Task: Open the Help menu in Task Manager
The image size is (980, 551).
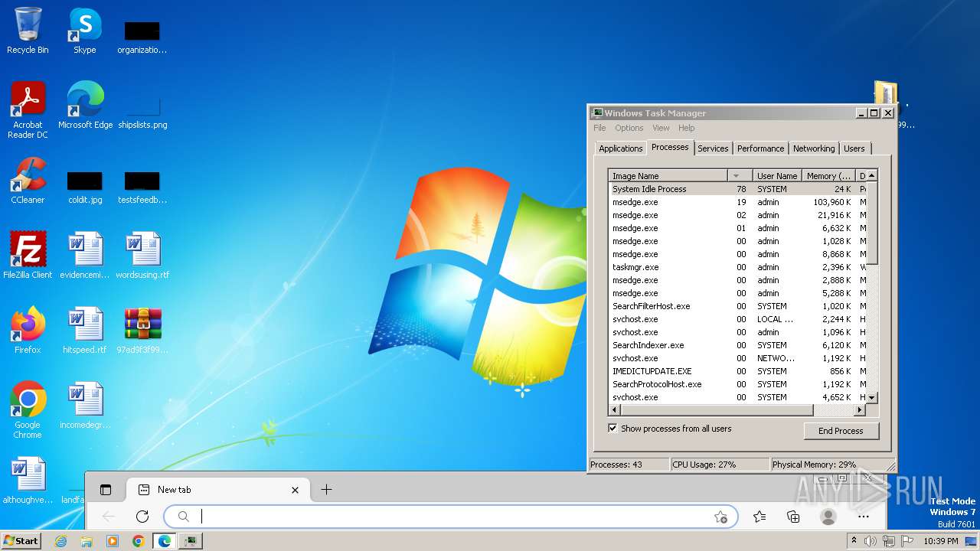Action: coord(687,128)
